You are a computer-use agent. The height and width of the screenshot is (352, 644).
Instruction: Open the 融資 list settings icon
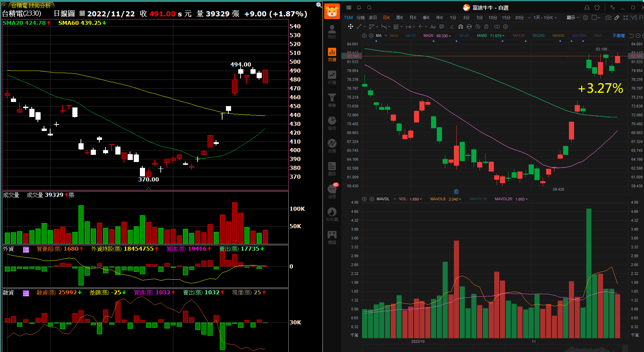26,293
